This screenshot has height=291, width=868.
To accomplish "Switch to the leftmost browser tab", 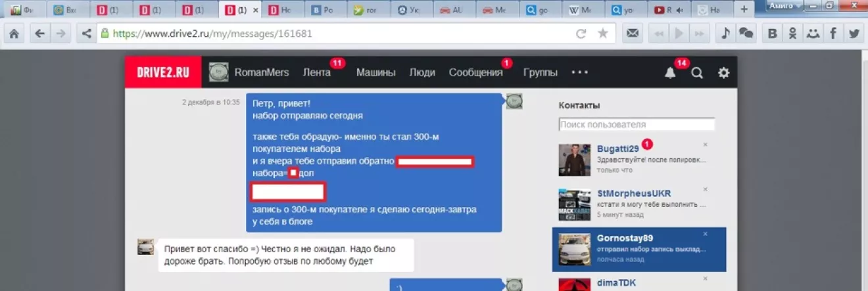I will [x=25, y=10].
